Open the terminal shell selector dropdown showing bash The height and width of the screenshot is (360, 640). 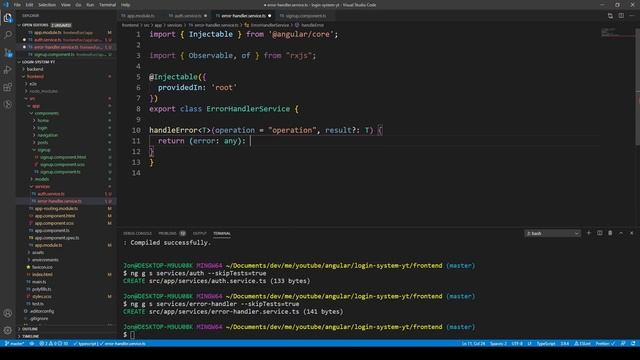tap(552, 233)
